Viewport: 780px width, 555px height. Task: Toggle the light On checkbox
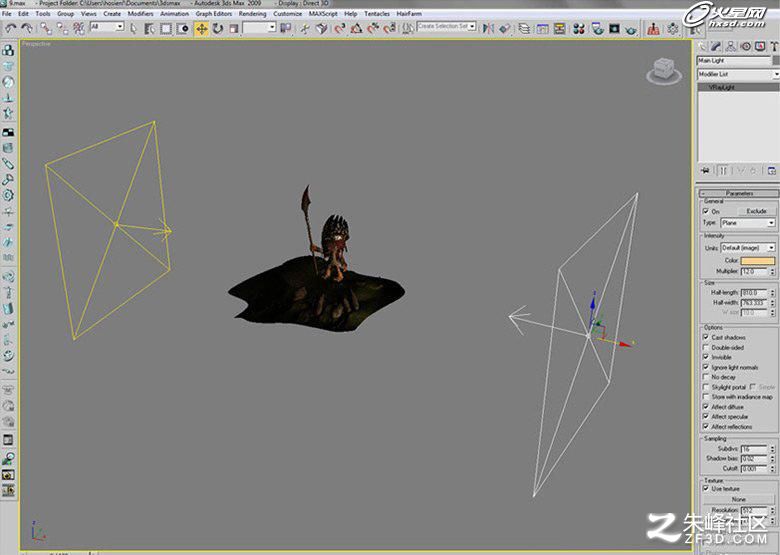click(705, 211)
